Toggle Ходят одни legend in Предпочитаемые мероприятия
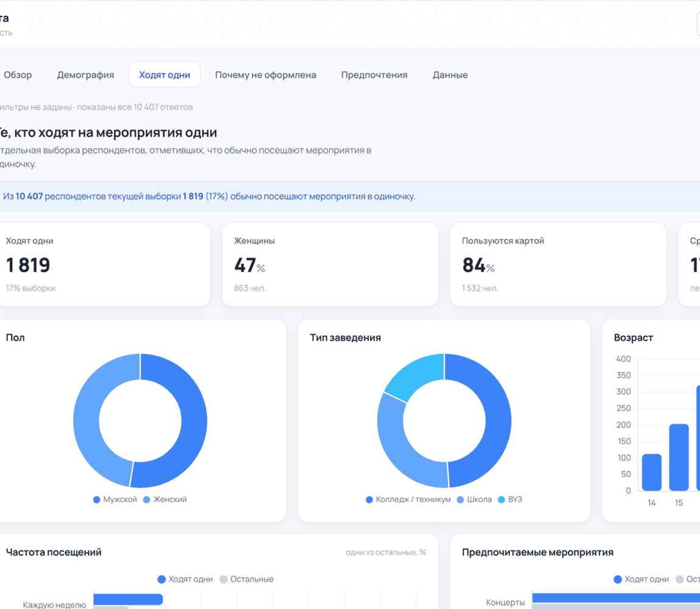This screenshot has width=700, height=609. point(641,579)
